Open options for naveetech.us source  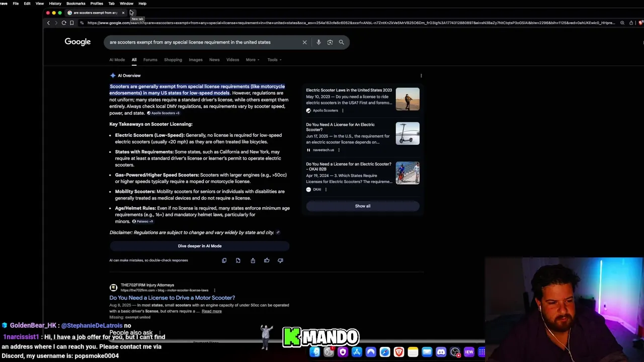[x=339, y=150]
